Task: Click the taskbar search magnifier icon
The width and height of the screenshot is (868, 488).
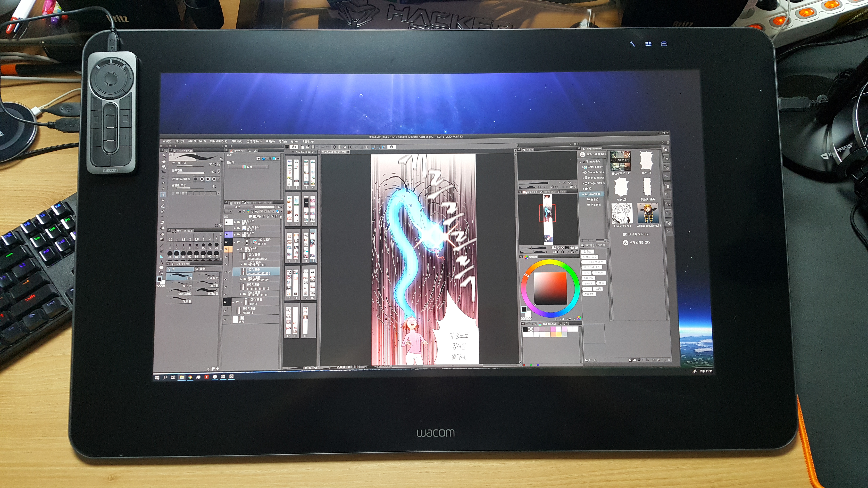Action: [165, 378]
